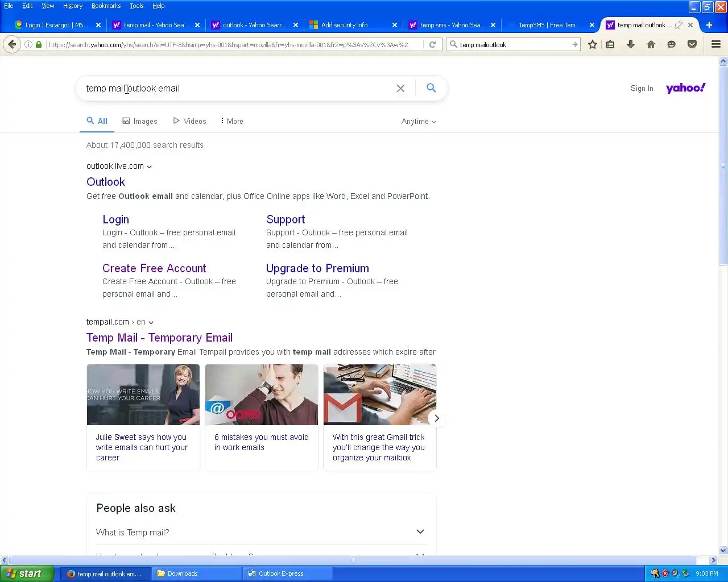Open a new browser tab with plus
Viewport: 728px width, 582px height.
pyautogui.click(x=709, y=25)
